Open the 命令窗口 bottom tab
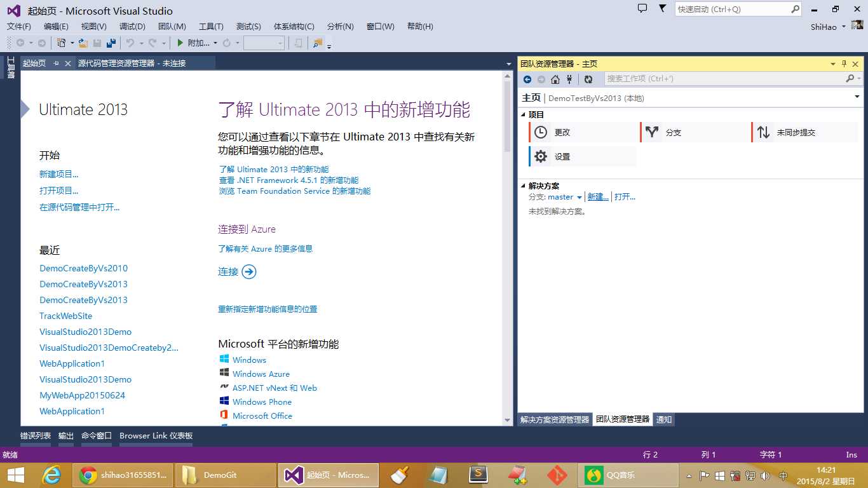Viewport: 868px width, 488px height. tap(97, 436)
